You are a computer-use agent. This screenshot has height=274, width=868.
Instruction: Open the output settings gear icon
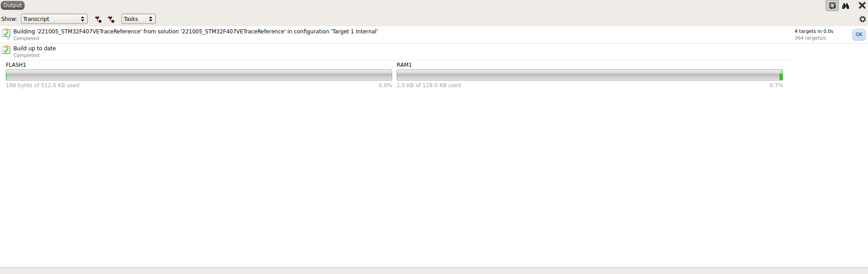coord(862,19)
